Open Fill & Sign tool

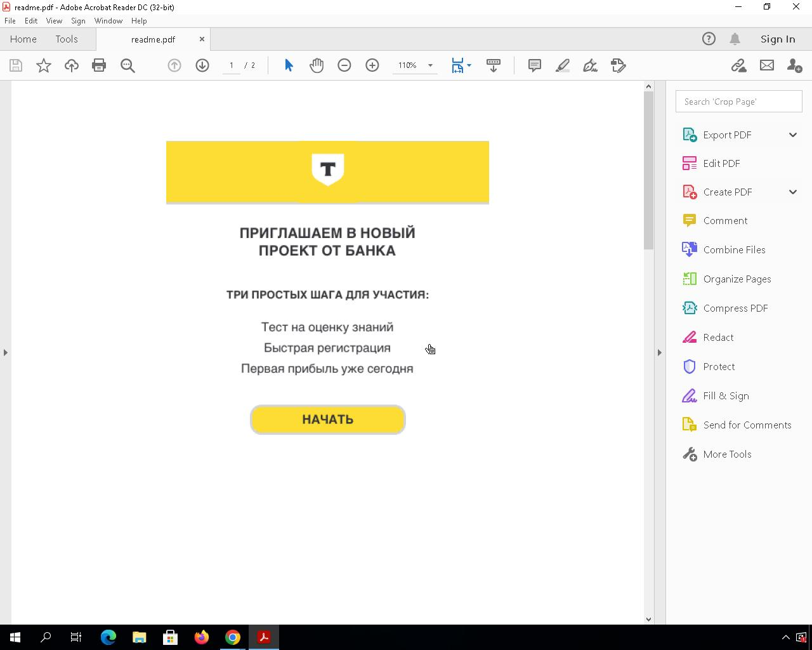[x=726, y=395]
